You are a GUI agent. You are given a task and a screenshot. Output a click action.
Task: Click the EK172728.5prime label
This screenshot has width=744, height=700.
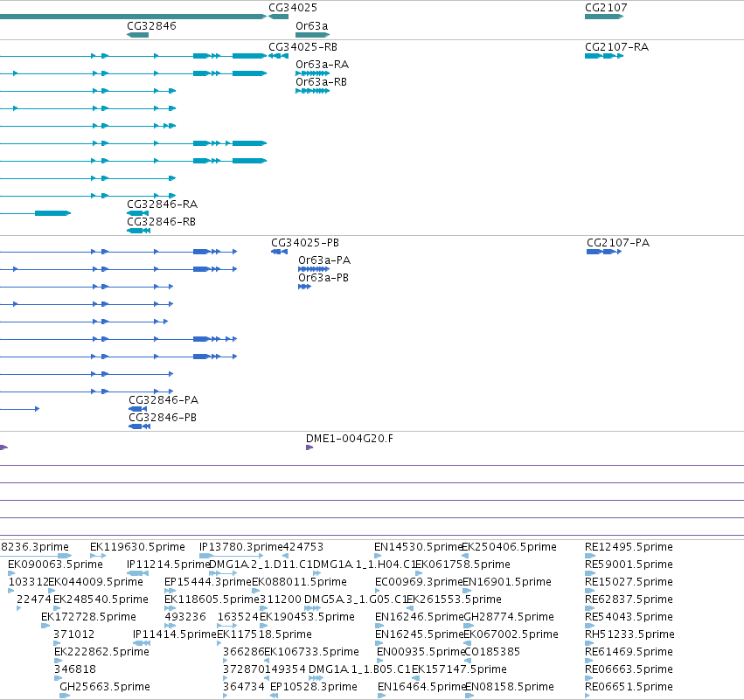coord(88,617)
